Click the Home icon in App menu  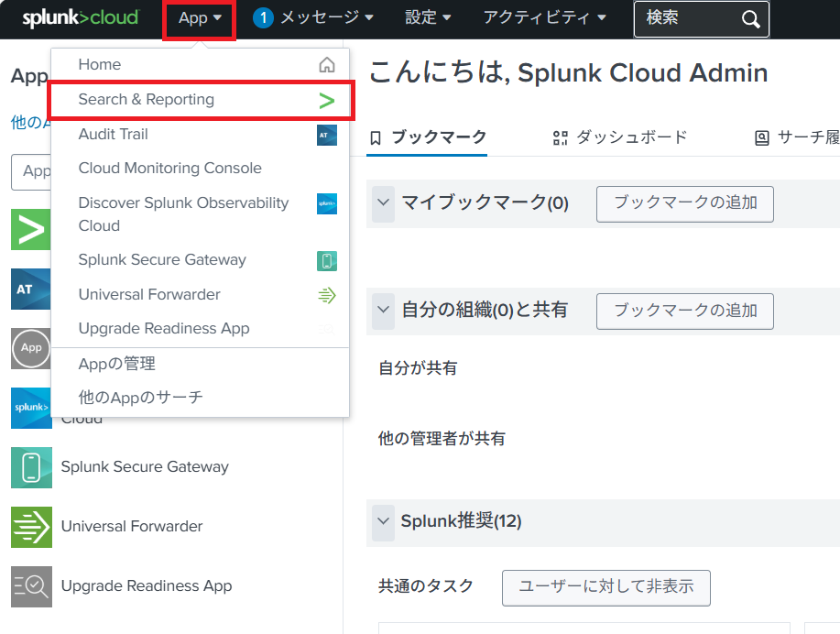[x=327, y=65]
